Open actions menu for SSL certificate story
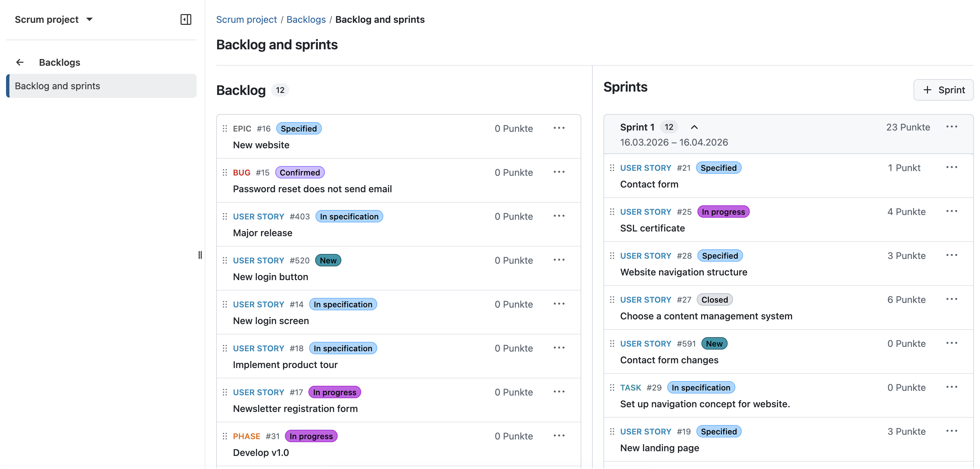The width and height of the screenshot is (980, 469). point(951,211)
